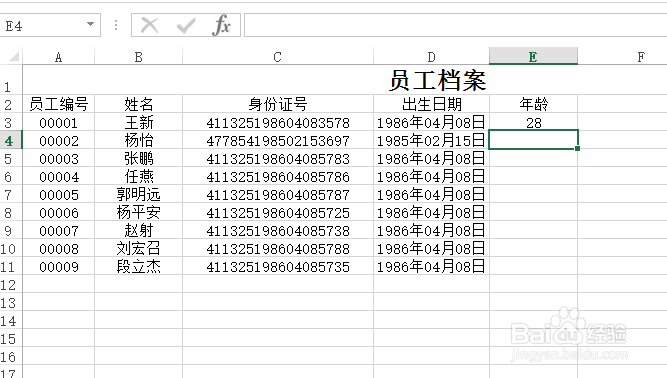Viewport: 667px width, 378px height.
Task: Click the Cancel (X) formula bar icon
Action: [x=149, y=26]
